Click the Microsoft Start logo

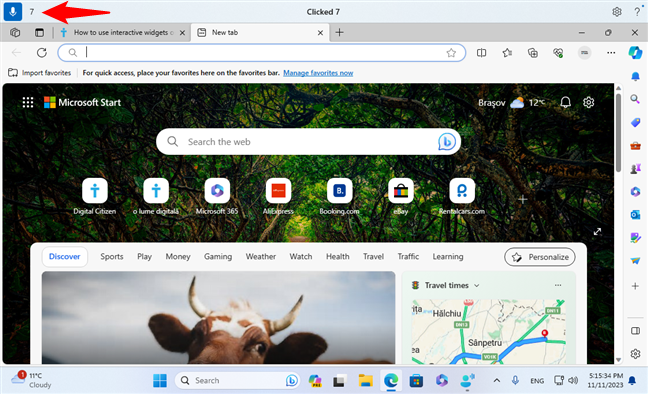(x=82, y=102)
